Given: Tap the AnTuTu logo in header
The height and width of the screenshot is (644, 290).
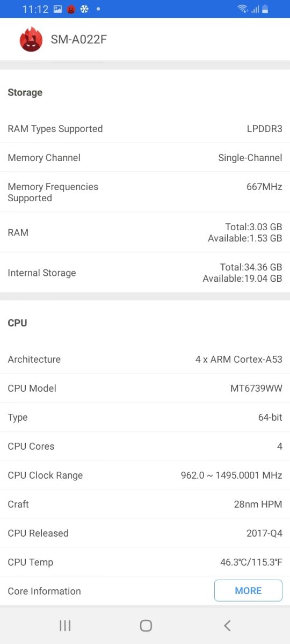Looking at the screenshot, I should coord(31,39).
